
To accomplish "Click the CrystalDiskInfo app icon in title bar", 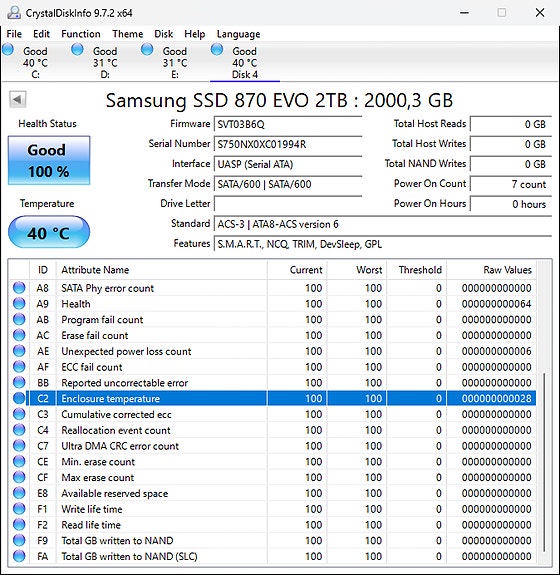I will (x=14, y=13).
